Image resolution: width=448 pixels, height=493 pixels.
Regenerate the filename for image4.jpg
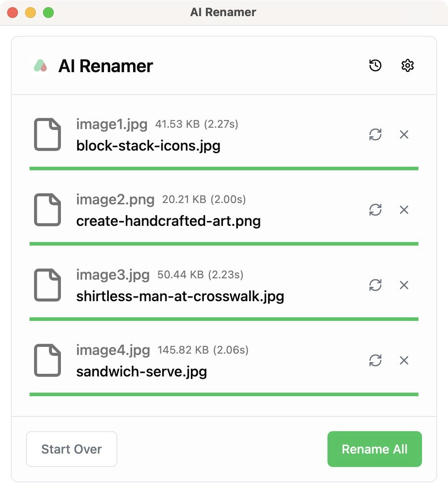(x=376, y=360)
